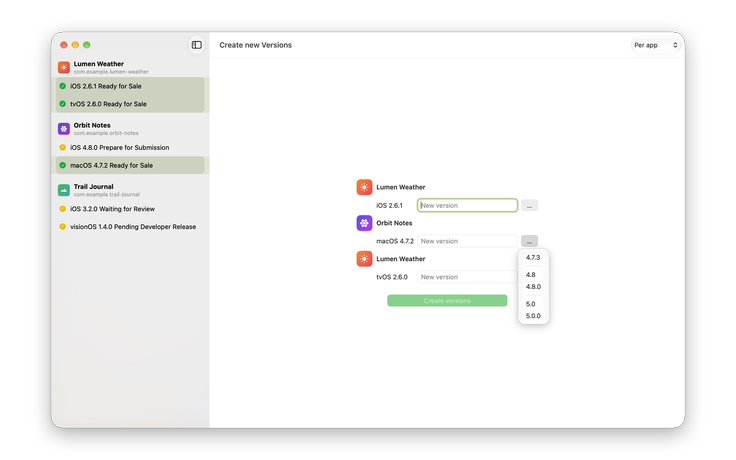Select visionOS 1.4.0 Pending Developer Release row
Screen dimensions: 736x460
coord(130,227)
